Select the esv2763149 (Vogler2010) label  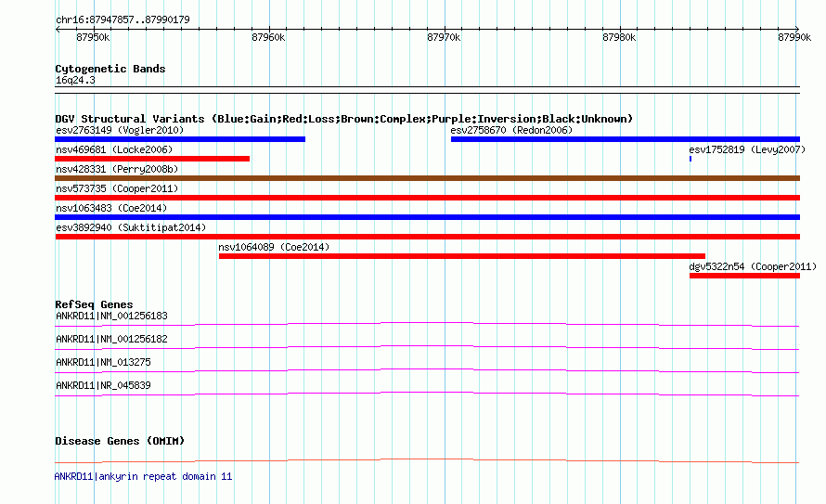pyautogui.click(x=120, y=130)
